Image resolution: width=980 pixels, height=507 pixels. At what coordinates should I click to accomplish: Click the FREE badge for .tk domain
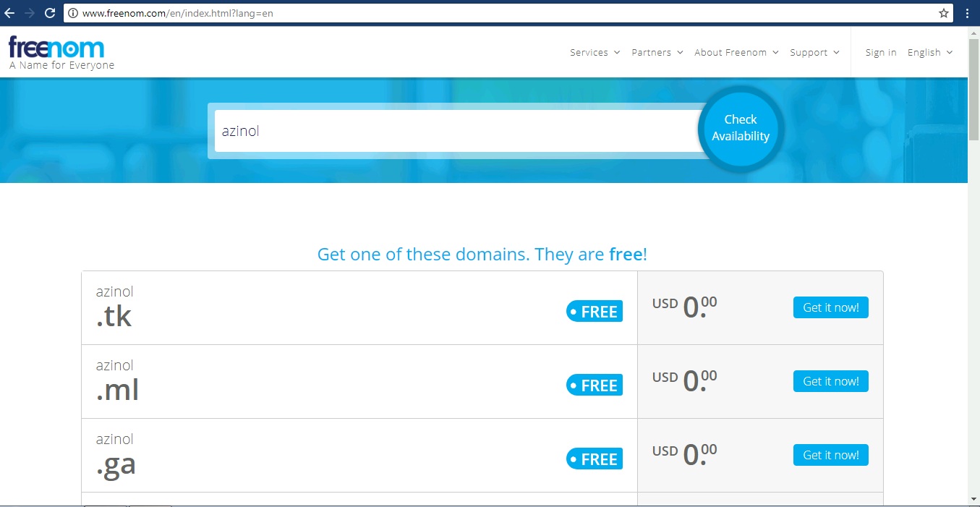coord(594,312)
